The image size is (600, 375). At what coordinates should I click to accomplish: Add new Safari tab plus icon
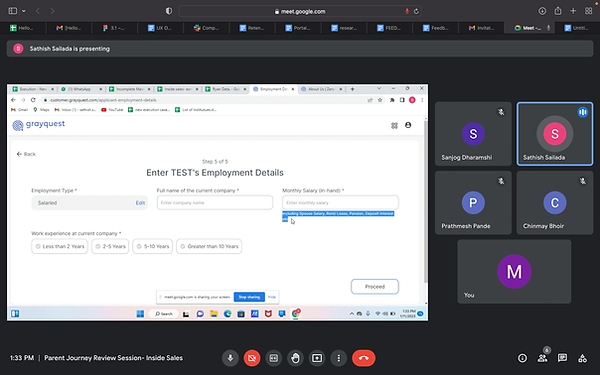573,11
